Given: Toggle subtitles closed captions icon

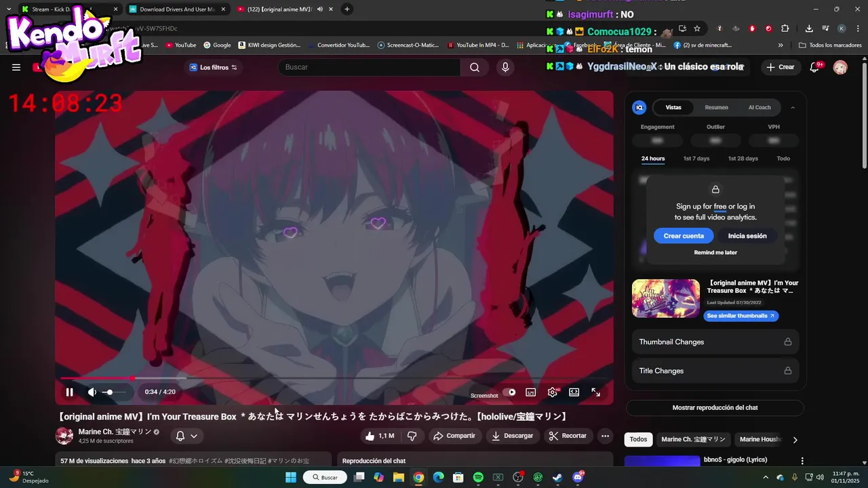Looking at the screenshot, I should coord(531,392).
